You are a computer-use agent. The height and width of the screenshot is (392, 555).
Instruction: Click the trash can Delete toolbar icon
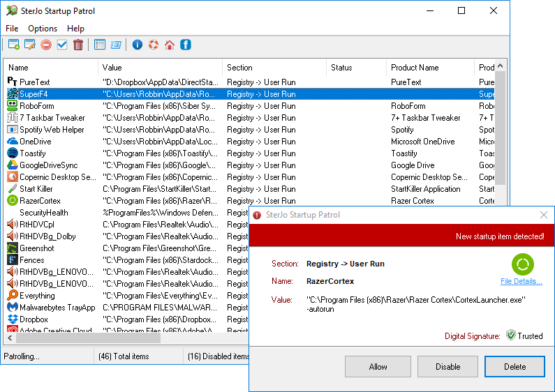78,45
